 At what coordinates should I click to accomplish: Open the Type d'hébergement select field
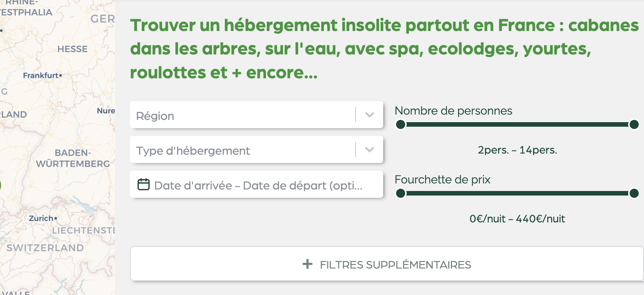tap(242, 150)
